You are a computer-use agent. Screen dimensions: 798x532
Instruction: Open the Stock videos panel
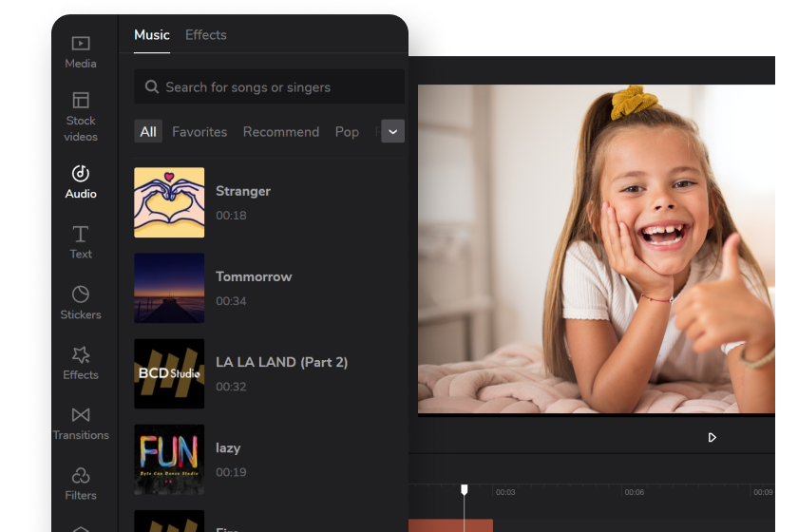81,117
